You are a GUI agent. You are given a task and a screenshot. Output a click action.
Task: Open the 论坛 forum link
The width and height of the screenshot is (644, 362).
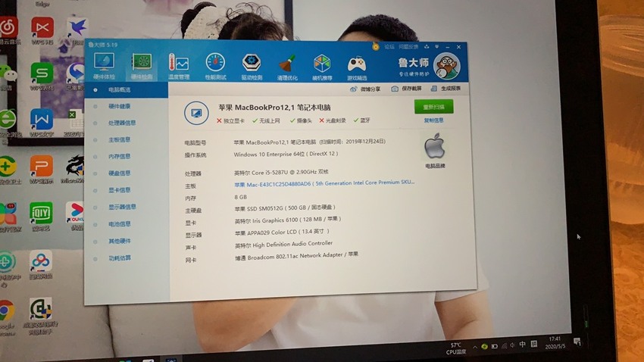389,47
